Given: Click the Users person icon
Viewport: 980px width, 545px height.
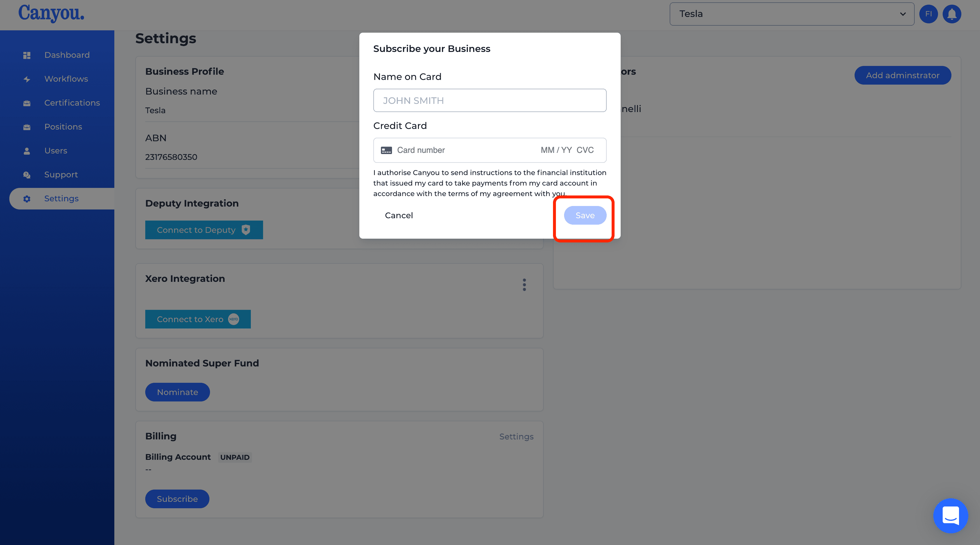Looking at the screenshot, I should pos(27,151).
